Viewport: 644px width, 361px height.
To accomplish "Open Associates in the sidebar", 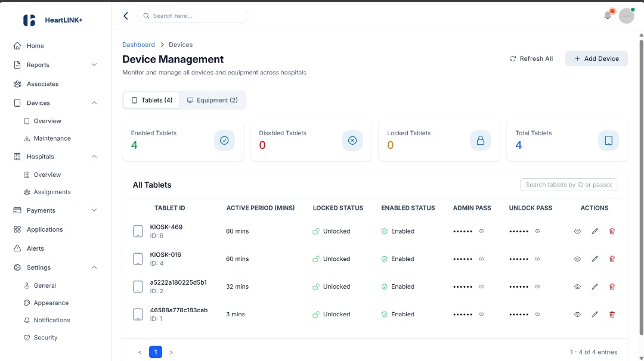I will pos(42,84).
